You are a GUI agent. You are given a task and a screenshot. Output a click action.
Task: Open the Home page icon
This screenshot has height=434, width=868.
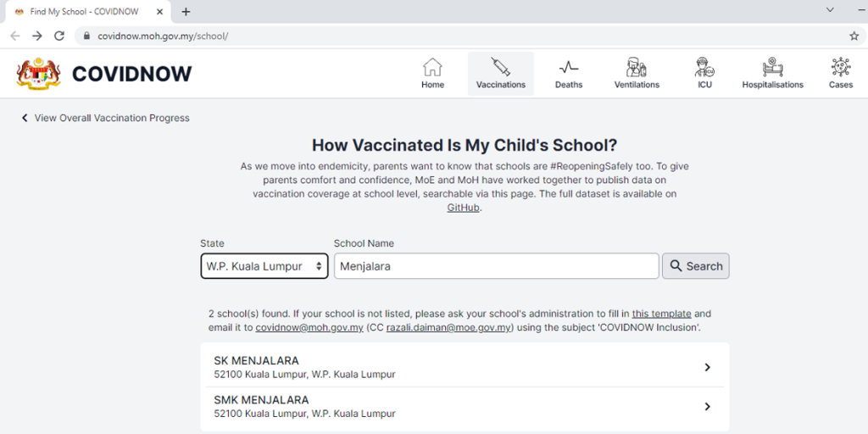[432, 68]
